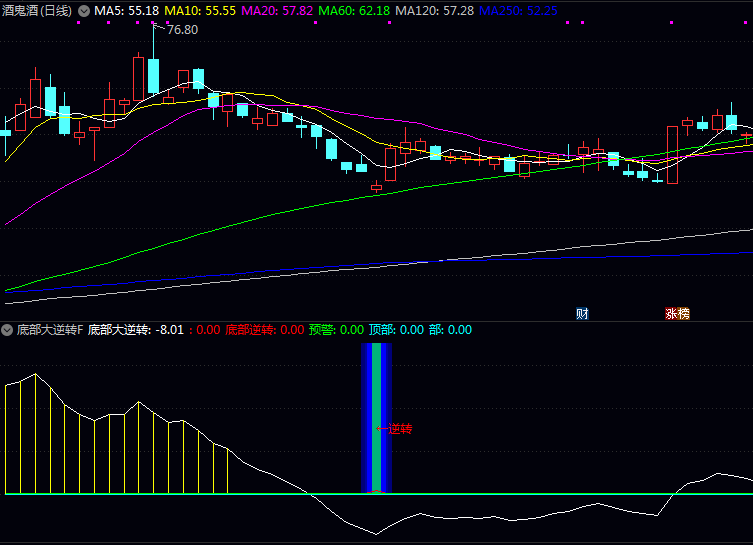Click the MA120 moving average label
Image resolution: width=753 pixels, height=545 pixels.
coord(434,10)
